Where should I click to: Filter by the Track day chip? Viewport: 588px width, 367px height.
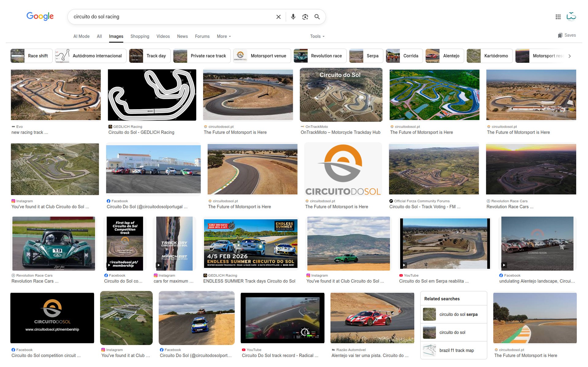tap(150, 56)
